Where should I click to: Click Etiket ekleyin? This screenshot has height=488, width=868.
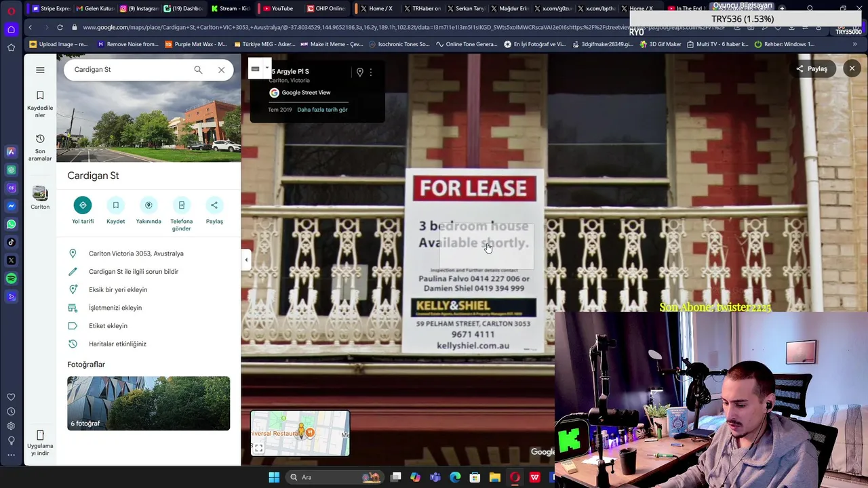[x=108, y=326]
